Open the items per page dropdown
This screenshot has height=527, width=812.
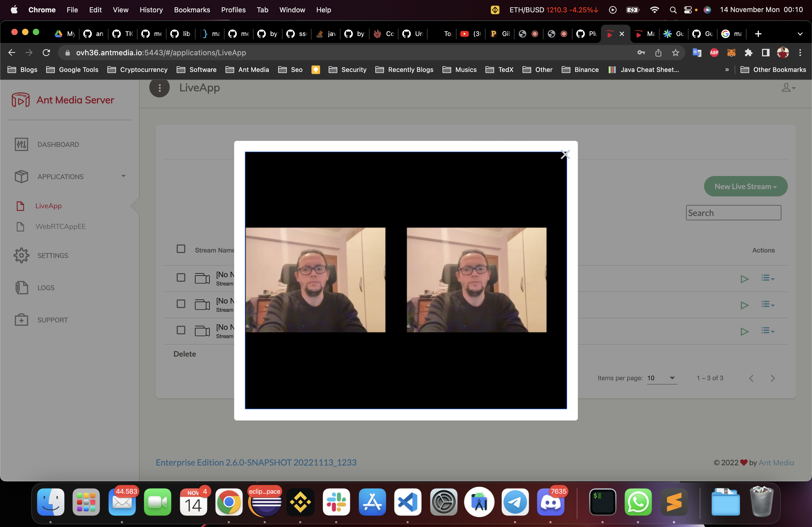click(662, 378)
